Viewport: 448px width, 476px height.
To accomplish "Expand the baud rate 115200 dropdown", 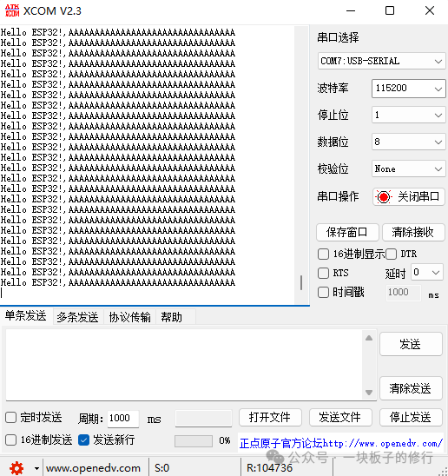I will 409,89.
